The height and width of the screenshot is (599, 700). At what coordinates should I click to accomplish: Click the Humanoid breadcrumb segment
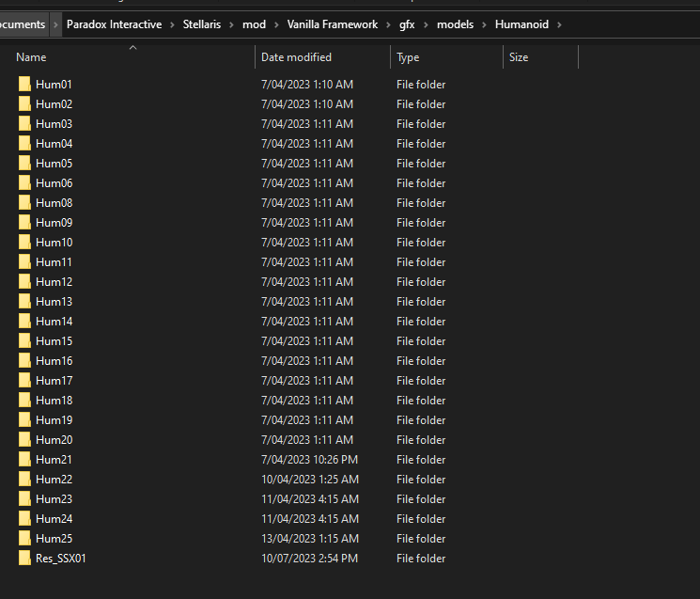pyautogui.click(x=521, y=24)
